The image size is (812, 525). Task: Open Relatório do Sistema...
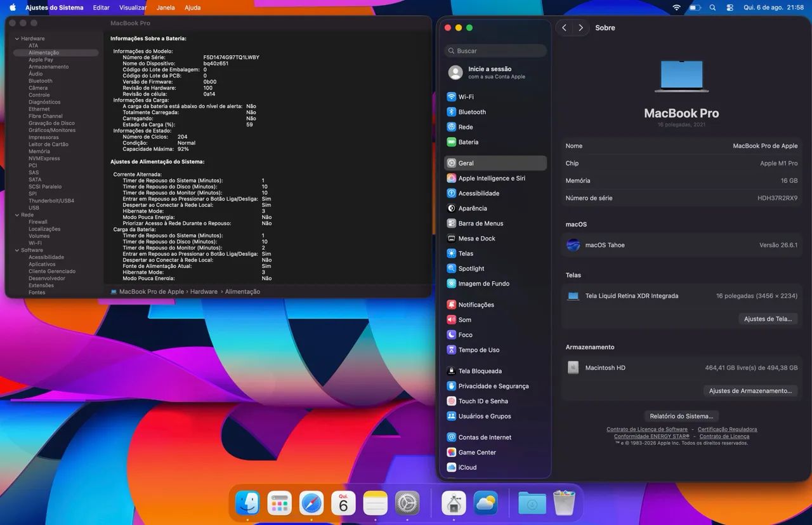click(681, 416)
